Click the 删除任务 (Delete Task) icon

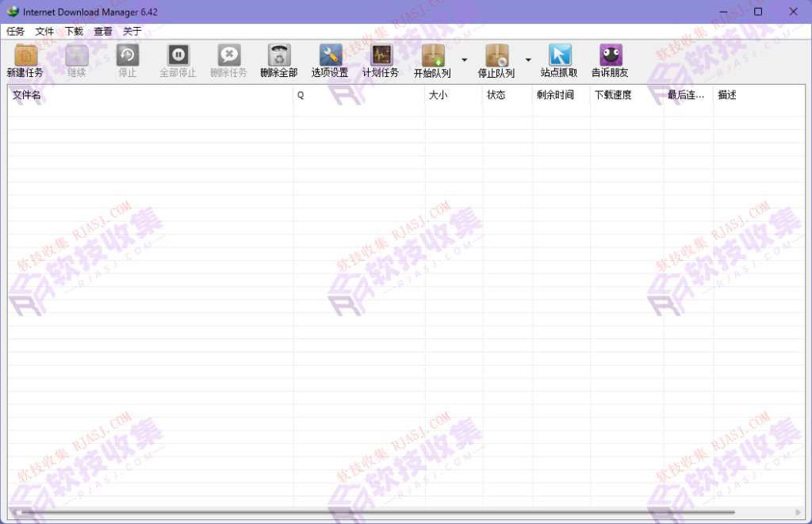tap(229, 60)
